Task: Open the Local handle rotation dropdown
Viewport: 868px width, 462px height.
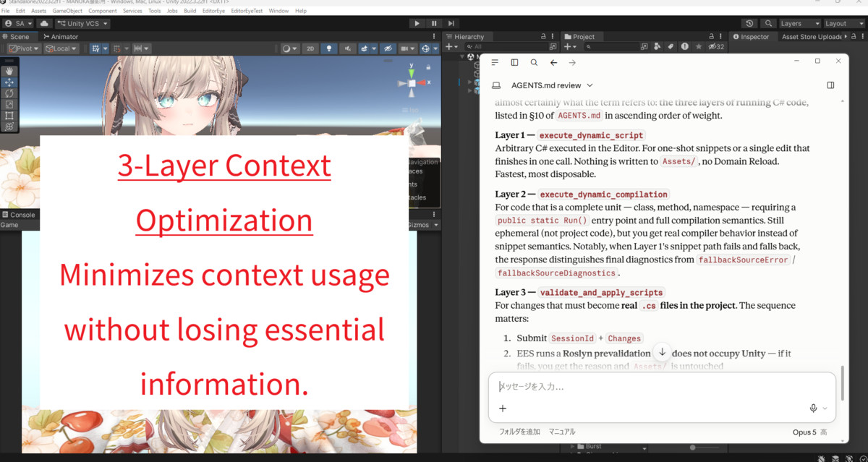Action: point(61,48)
